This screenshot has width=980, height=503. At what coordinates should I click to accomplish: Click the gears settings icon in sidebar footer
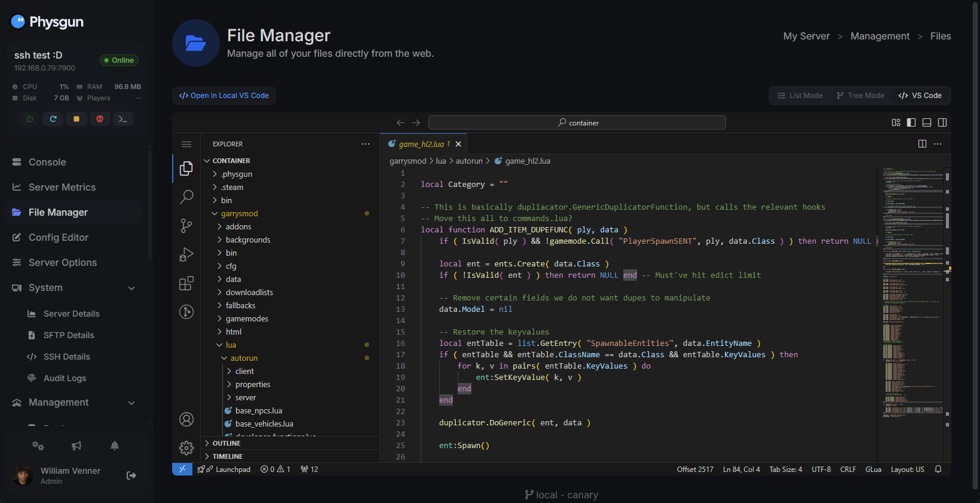[x=38, y=446]
